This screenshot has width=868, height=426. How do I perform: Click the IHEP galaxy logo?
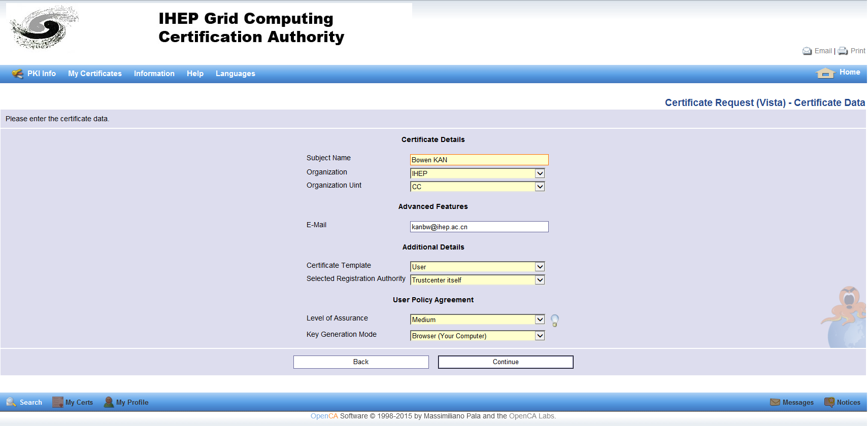tap(45, 27)
